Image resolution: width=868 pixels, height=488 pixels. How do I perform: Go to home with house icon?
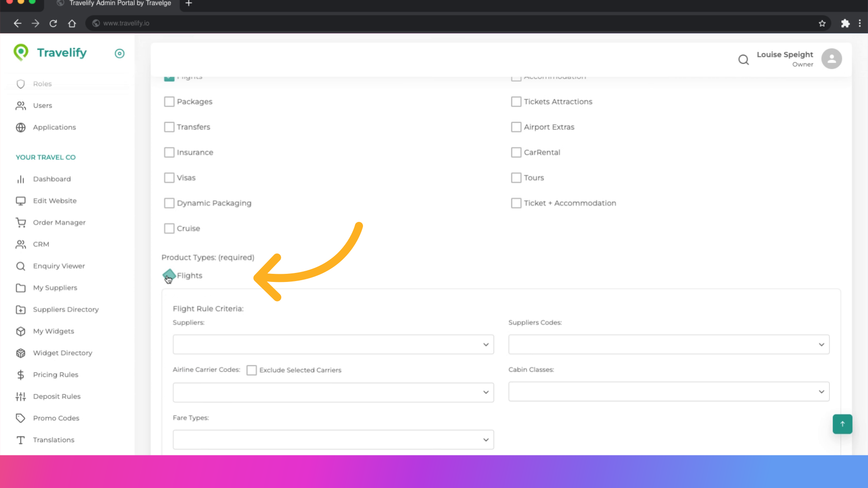(72, 23)
